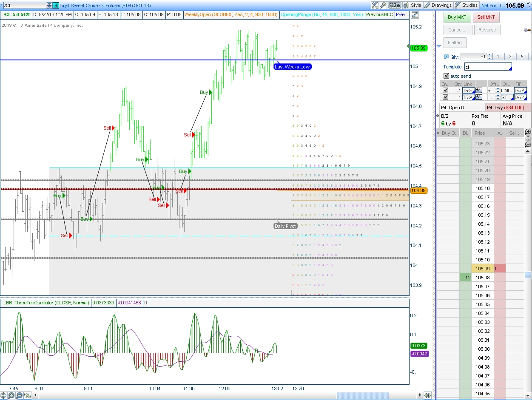Click the crosshair pan tool icon
The image size is (532, 400).
point(4,396)
